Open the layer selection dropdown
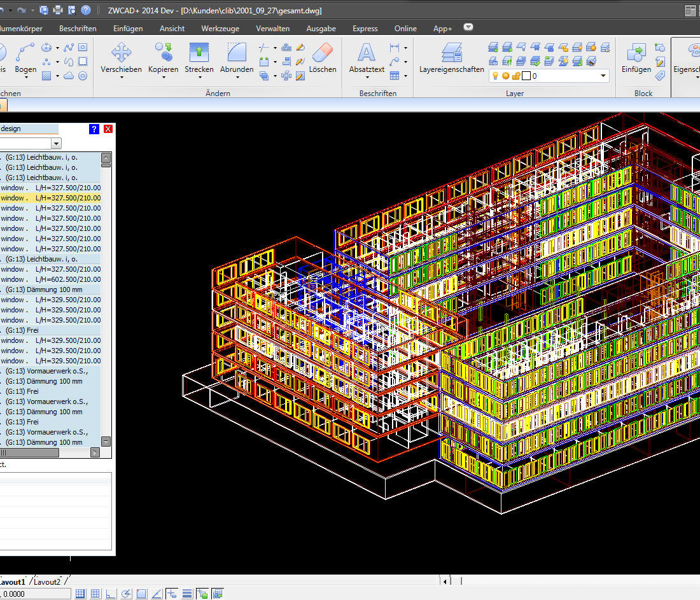The height and width of the screenshot is (600, 700). point(603,76)
